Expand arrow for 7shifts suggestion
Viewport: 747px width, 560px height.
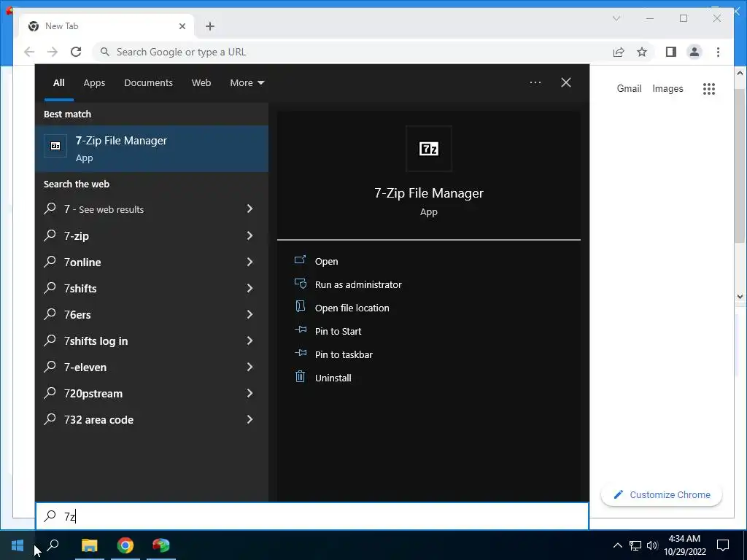click(249, 288)
